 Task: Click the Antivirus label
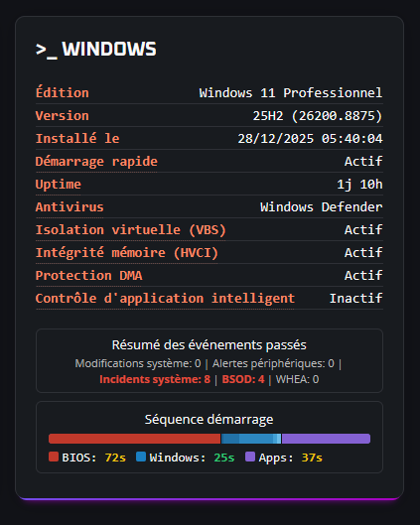pyautogui.click(x=70, y=206)
